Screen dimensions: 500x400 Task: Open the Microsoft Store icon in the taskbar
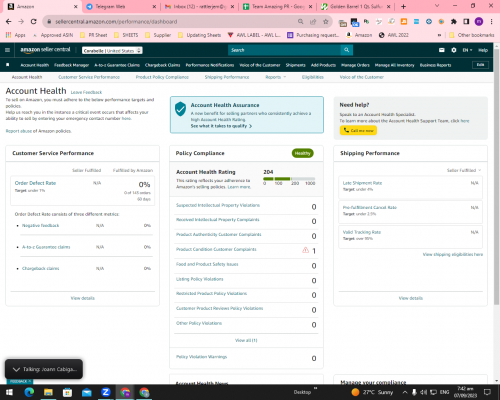67,392
